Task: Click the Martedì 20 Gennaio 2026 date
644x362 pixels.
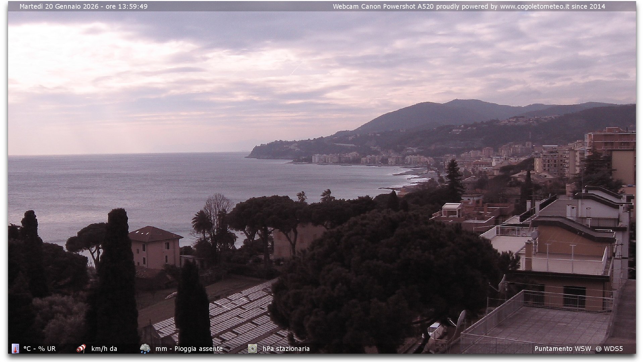Action: [59, 6]
